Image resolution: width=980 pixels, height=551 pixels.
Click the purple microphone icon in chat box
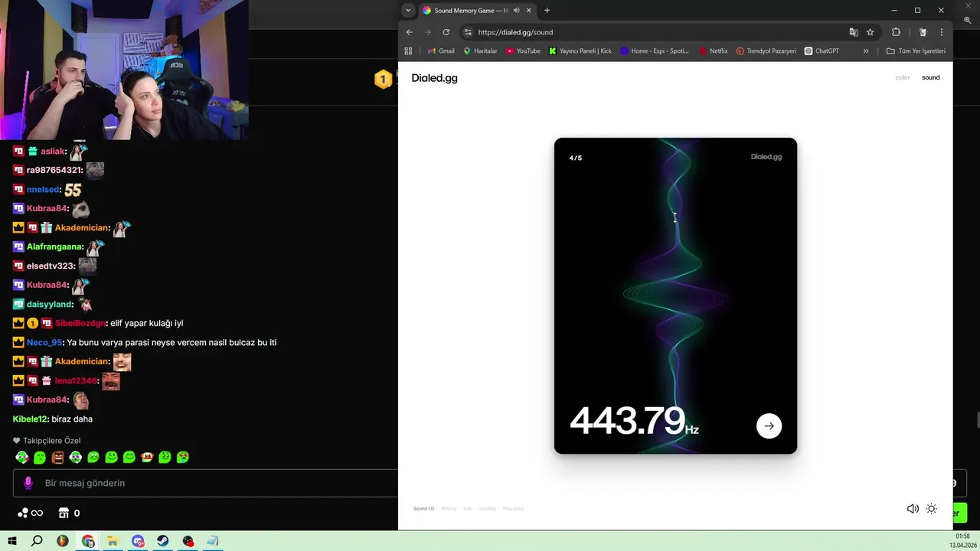pos(28,483)
